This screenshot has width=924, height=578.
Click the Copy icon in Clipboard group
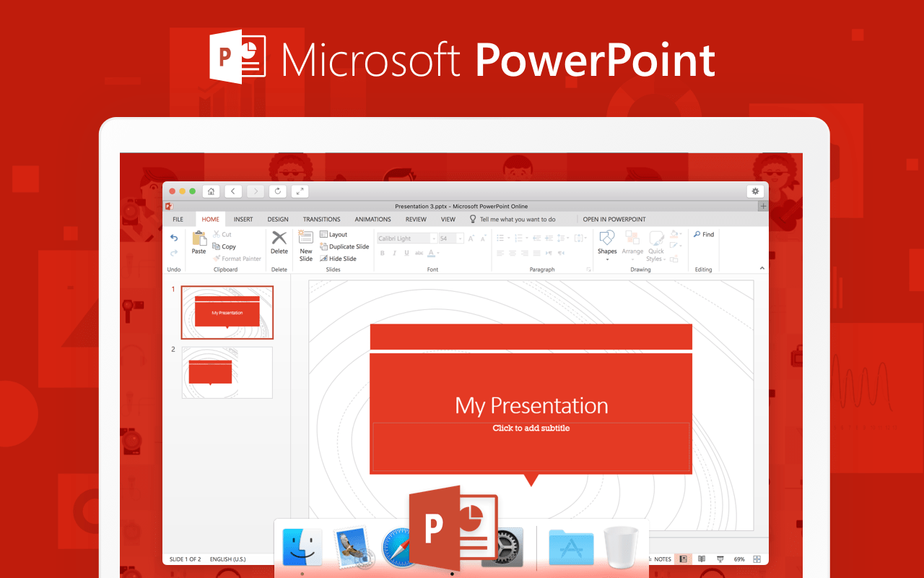(217, 246)
